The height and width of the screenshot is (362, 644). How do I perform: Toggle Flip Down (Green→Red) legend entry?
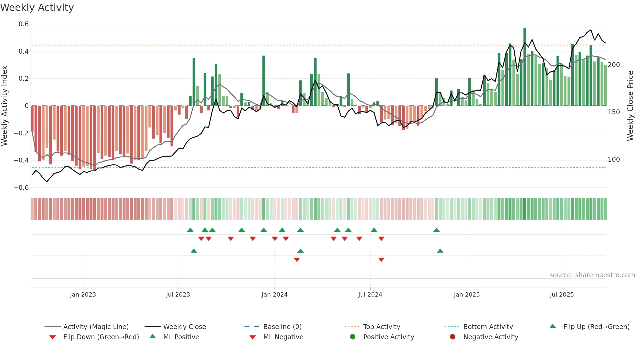pos(94,337)
